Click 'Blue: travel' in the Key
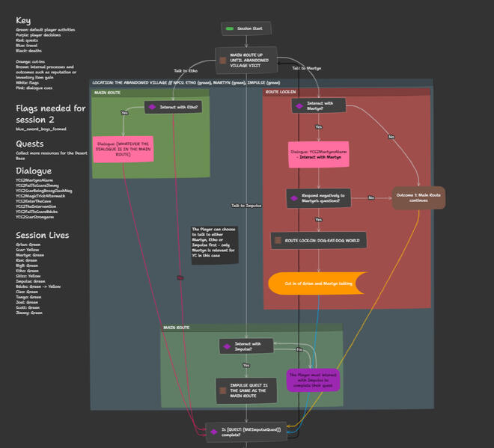Screen dimensions: 494x448 (x=26, y=46)
